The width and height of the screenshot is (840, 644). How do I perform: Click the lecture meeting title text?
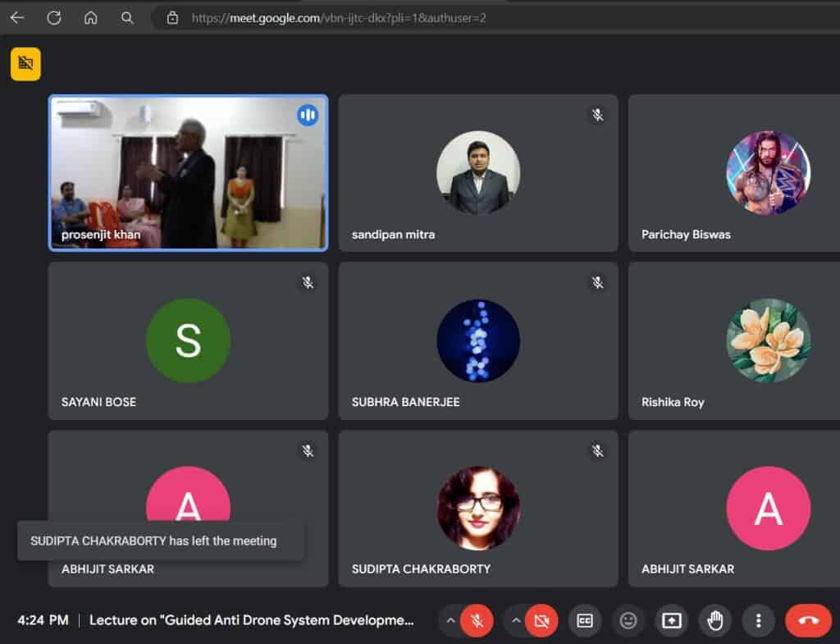(251, 620)
